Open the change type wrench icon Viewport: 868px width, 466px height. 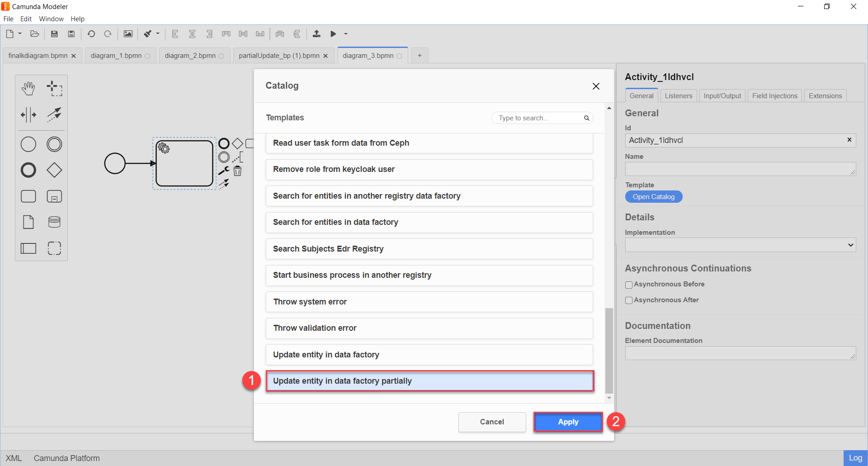coord(224,171)
